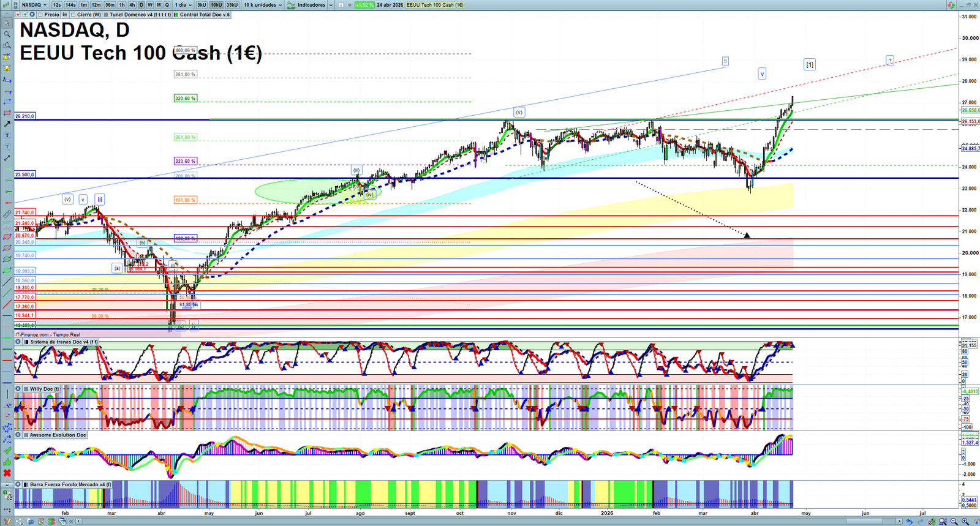Viewport: 980px width, 526px height.
Task: Select the red ellipse drawing tool
Action: pyautogui.click(x=7, y=236)
